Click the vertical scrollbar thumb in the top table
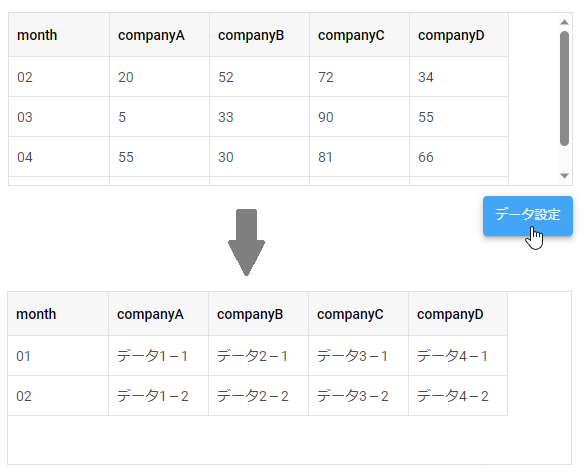585x472 pixels. click(x=564, y=88)
